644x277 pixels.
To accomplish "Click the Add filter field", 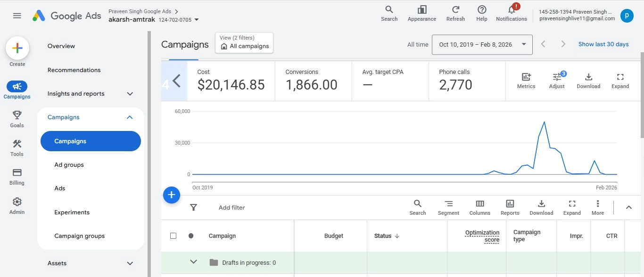I will (232, 207).
